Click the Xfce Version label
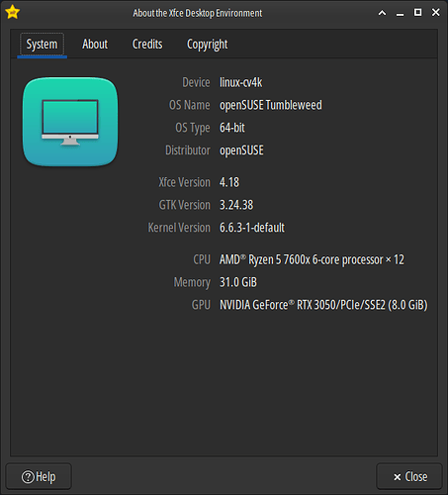The height and width of the screenshot is (495, 448). tap(184, 182)
